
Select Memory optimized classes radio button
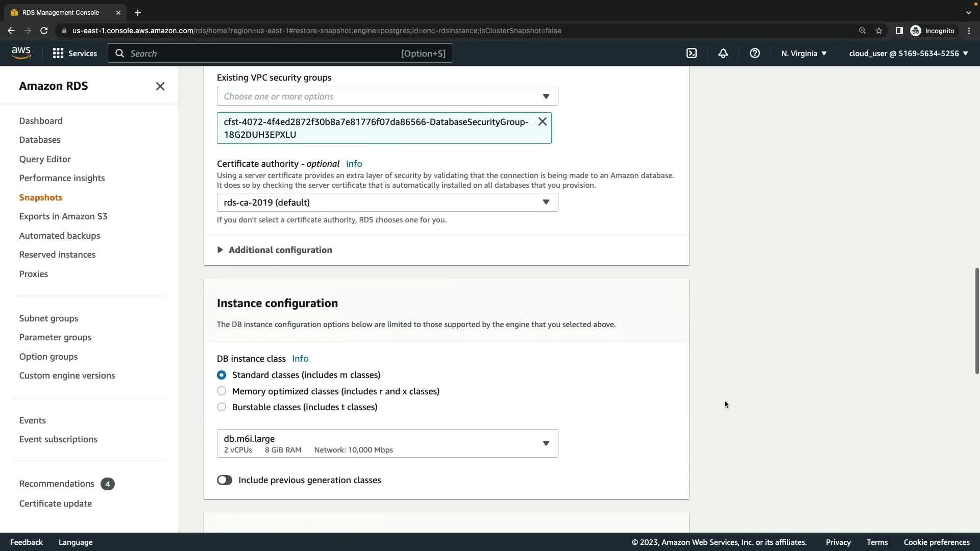click(222, 391)
